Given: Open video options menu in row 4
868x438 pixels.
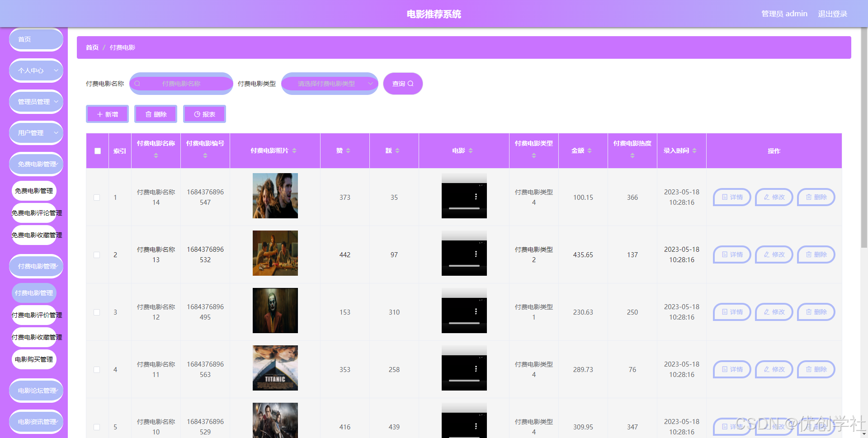Looking at the screenshot, I should coord(476,369).
